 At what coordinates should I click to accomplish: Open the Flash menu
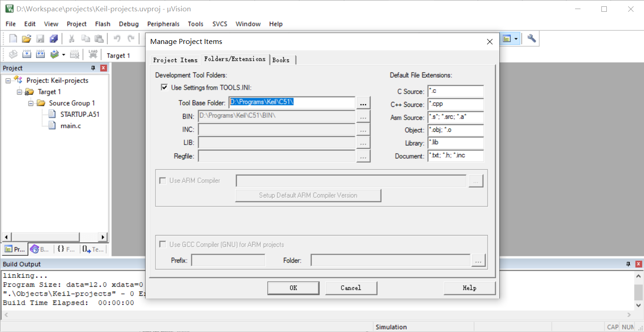[x=102, y=24]
